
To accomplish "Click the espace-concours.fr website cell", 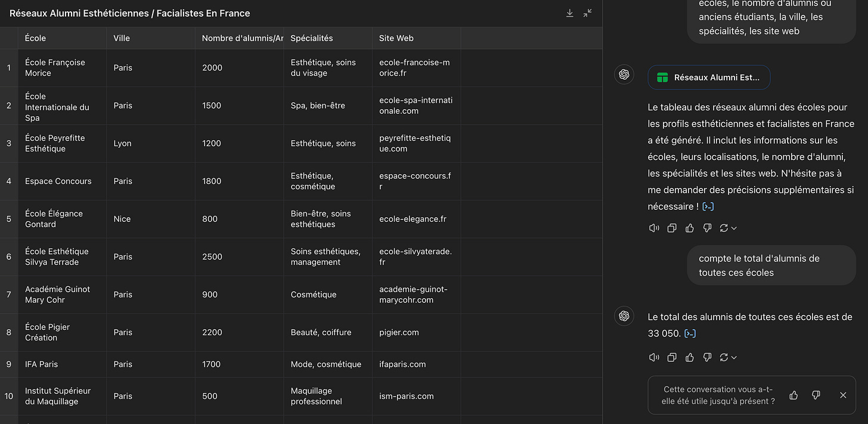I will tap(417, 181).
